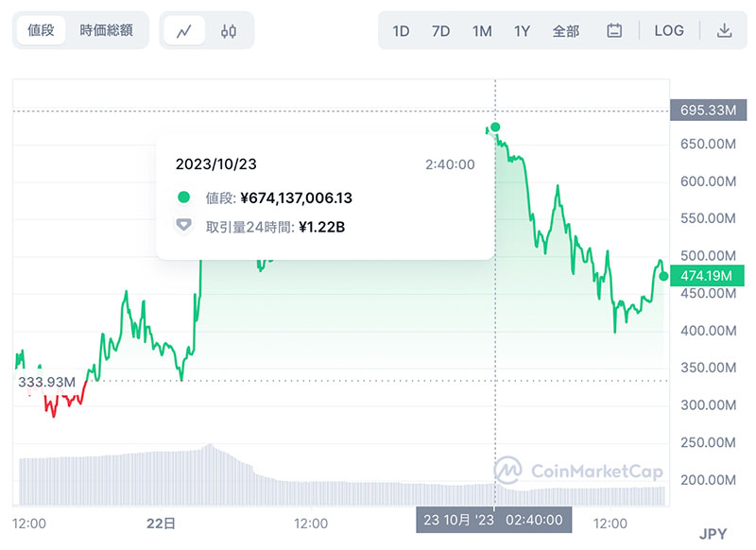Click the 695.33M high price label
756x550 pixels.
coord(708,110)
